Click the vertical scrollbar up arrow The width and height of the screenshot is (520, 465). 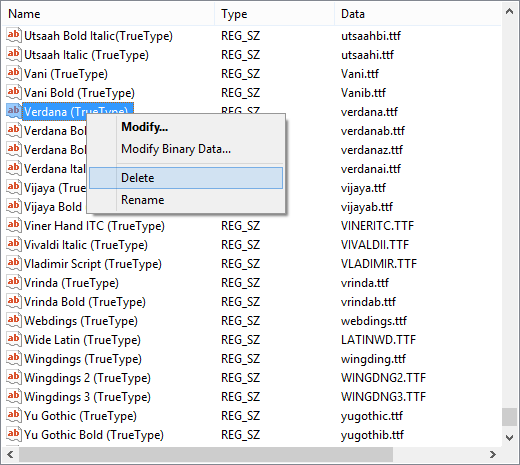coord(509,12)
